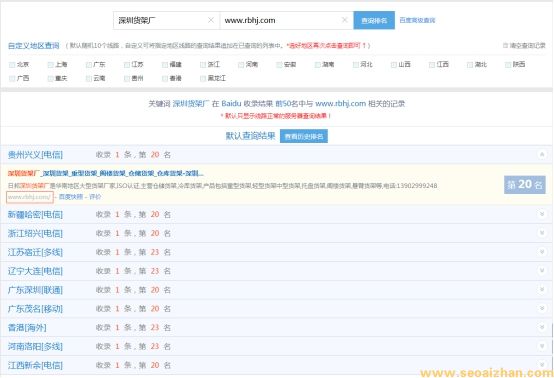Select the 江苏宿迁[多线] node name
The image size is (554, 378).
point(35,252)
